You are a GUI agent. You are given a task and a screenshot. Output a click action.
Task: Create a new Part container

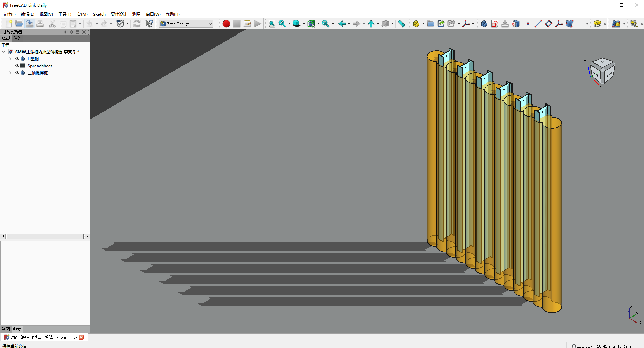click(x=416, y=24)
